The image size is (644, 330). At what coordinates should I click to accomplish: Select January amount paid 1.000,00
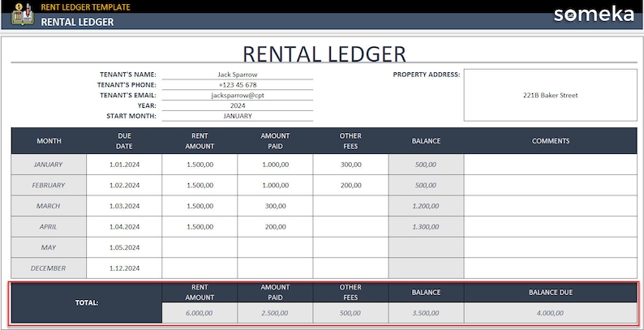(x=275, y=165)
